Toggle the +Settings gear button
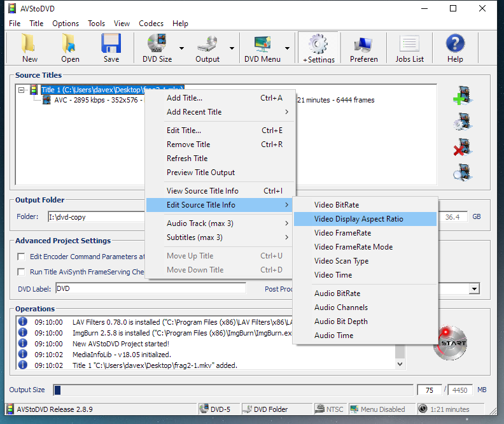The width and height of the screenshot is (504, 424). (318, 48)
